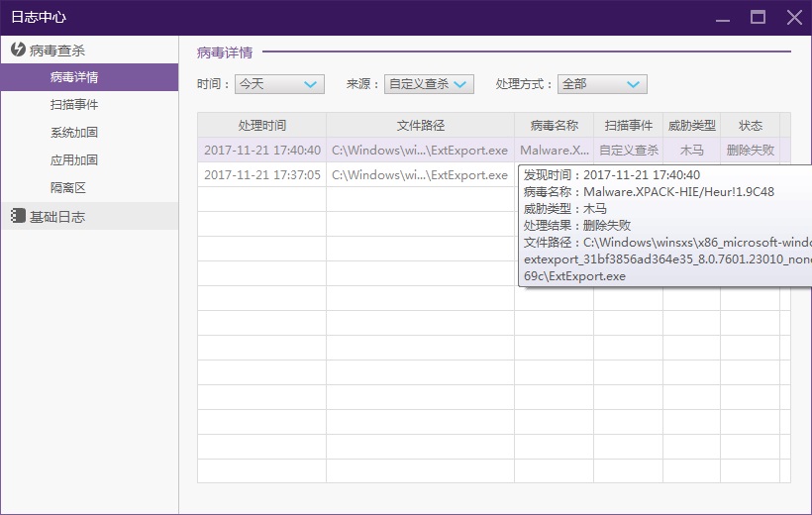Image resolution: width=812 pixels, height=515 pixels.
Task: Select the row dated 2017-11-21 17:37:05
Action: pyautogui.click(x=357, y=175)
